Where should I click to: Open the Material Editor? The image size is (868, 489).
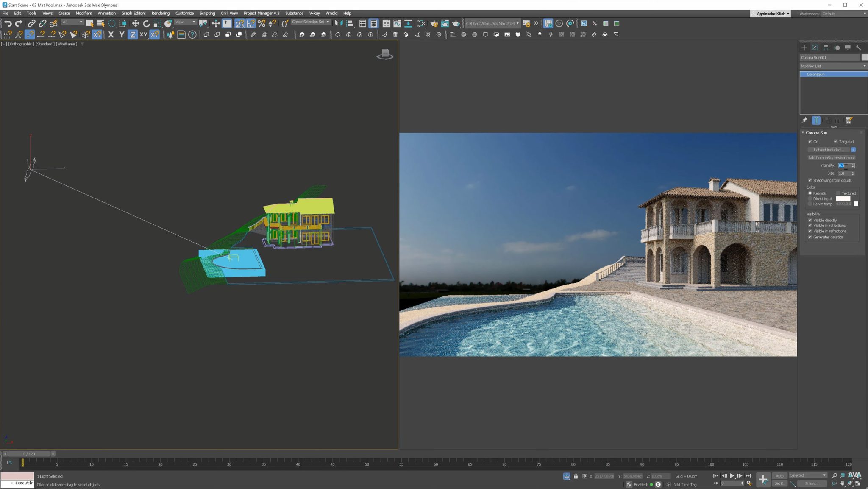tap(421, 23)
